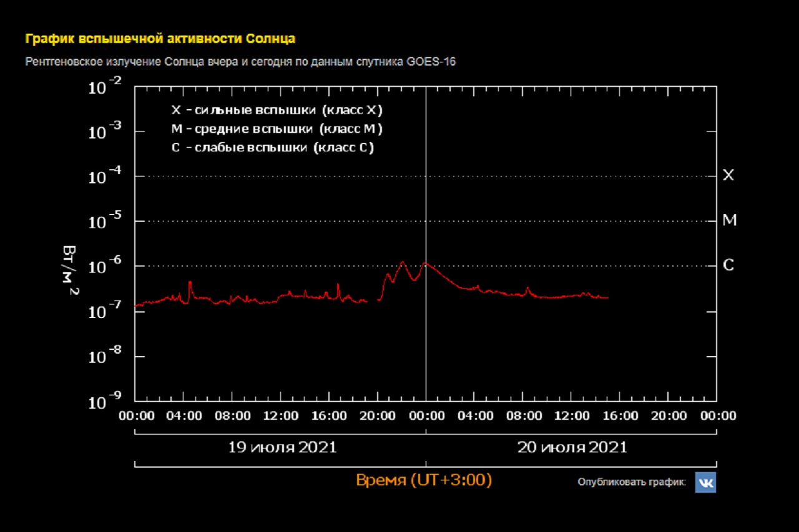The image size is (799, 532).
Task: Click the 'Время (UT+3:00)' axis title
Action: click(x=424, y=480)
